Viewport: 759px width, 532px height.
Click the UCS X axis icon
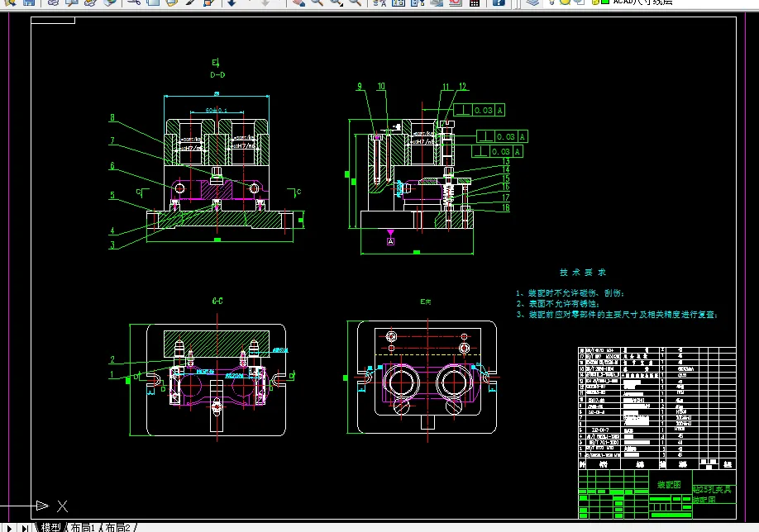click(x=63, y=506)
